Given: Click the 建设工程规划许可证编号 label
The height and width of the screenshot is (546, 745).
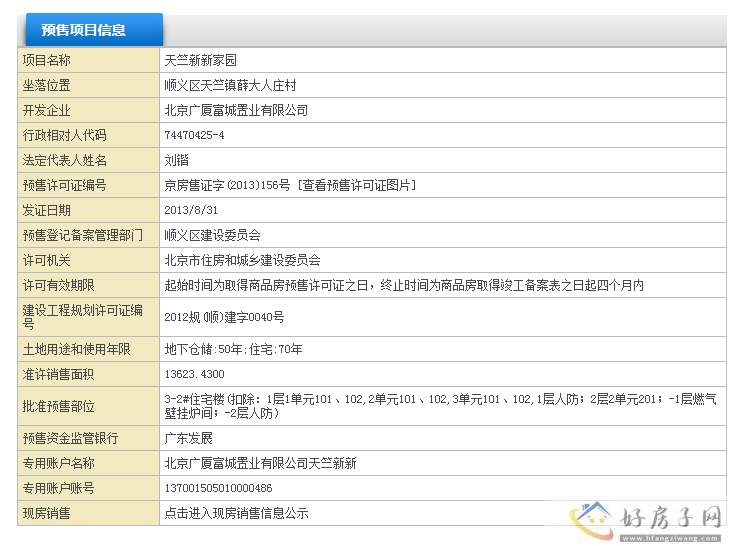Looking at the screenshot, I should tap(83, 317).
